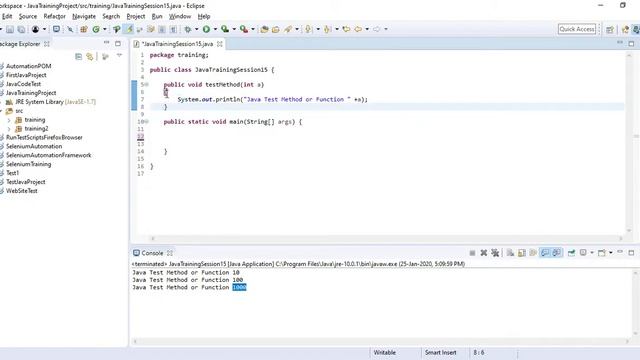Click the Coverage run icon
640x360 pixels.
point(224,29)
